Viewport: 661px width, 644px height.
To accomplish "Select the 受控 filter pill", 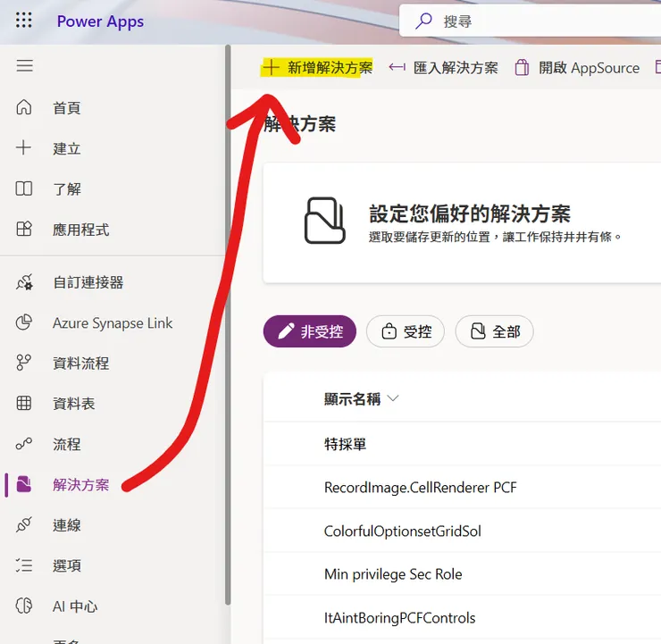I will click(406, 331).
